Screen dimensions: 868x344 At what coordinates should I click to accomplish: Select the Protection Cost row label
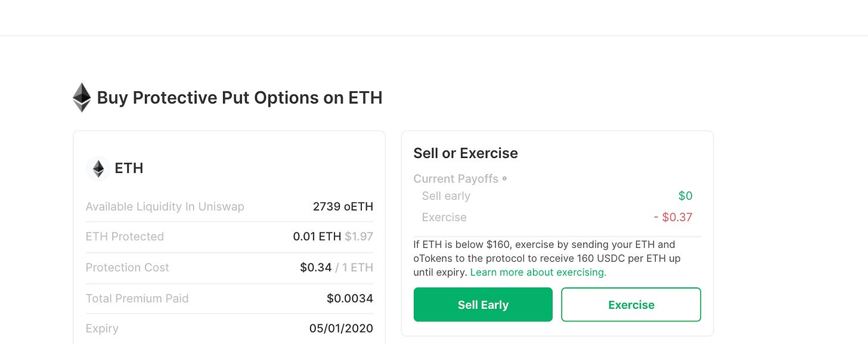(128, 268)
